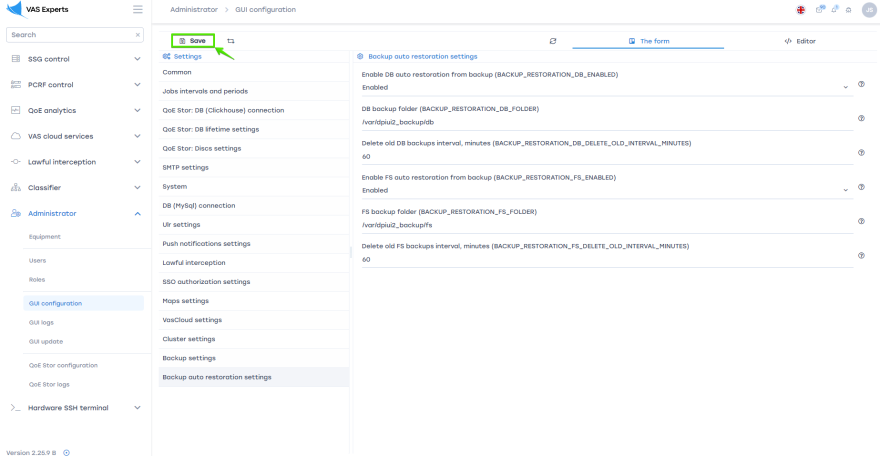
Task: Expand the QoE analytics section
Action: click(137, 111)
